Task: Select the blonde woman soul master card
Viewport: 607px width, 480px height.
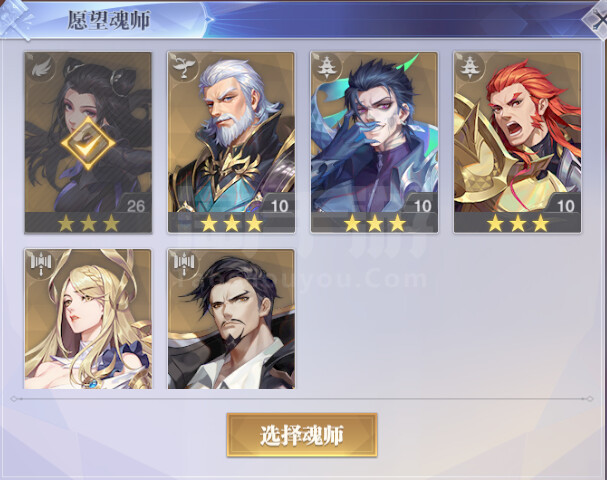Action: [x=88, y=319]
